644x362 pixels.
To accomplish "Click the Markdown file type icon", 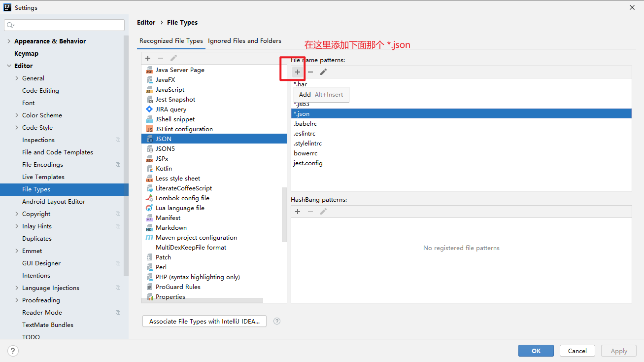I will click(x=149, y=228).
